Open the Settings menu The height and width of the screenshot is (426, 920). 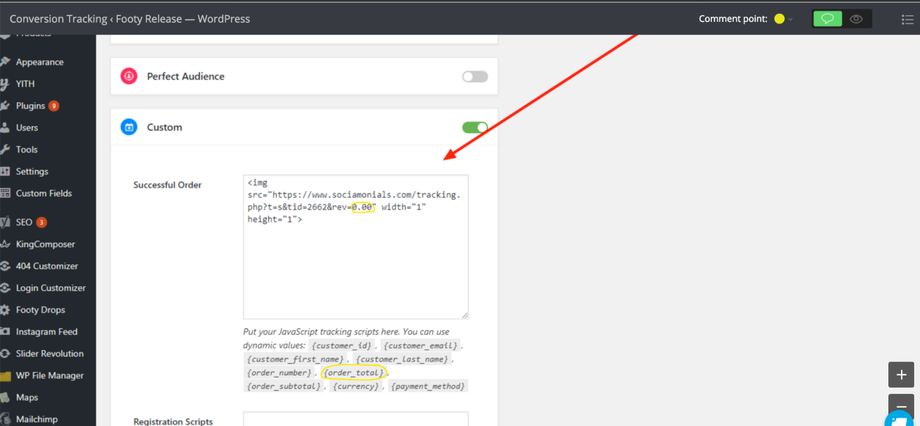pos(32,171)
